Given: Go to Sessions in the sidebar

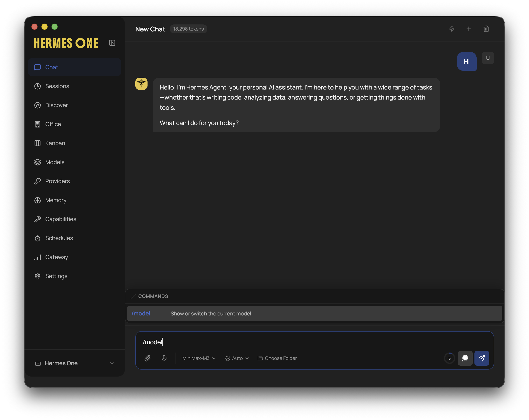Looking at the screenshot, I should coord(75,86).
